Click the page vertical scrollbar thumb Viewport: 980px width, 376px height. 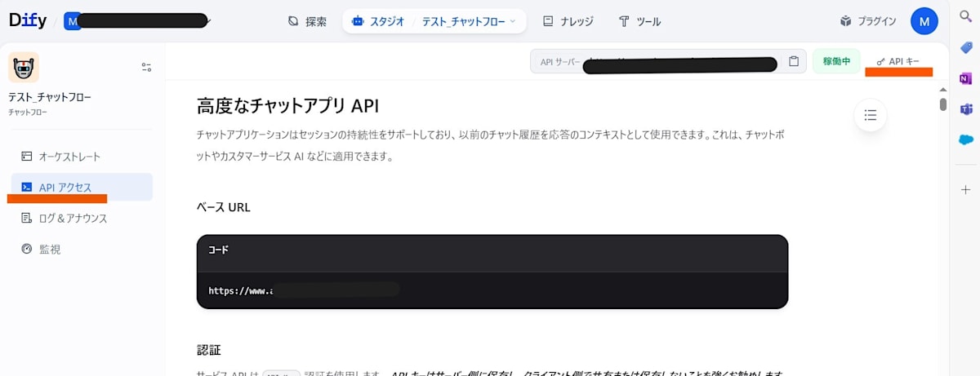943,104
